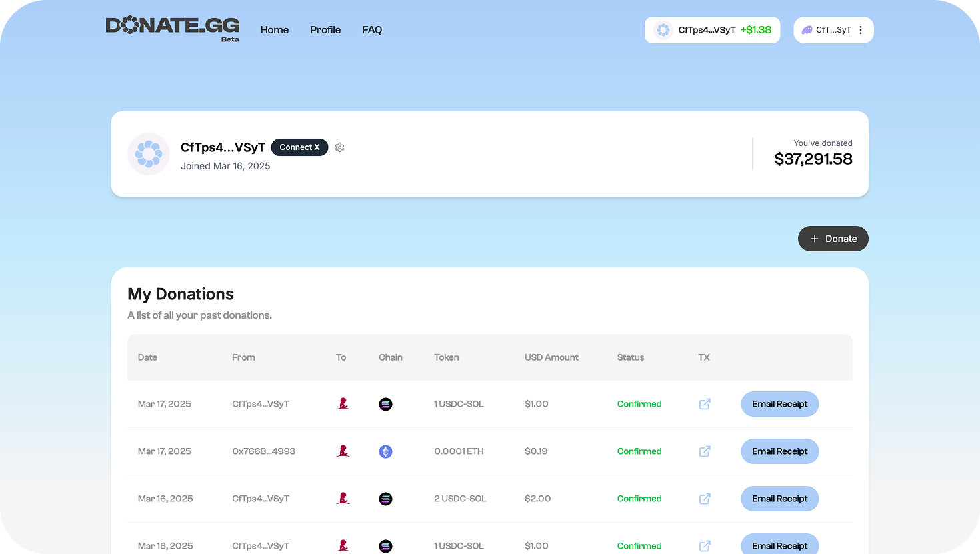Email receipt for the $2.00 donation
980x554 pixels.
click(x=780, y=499)
